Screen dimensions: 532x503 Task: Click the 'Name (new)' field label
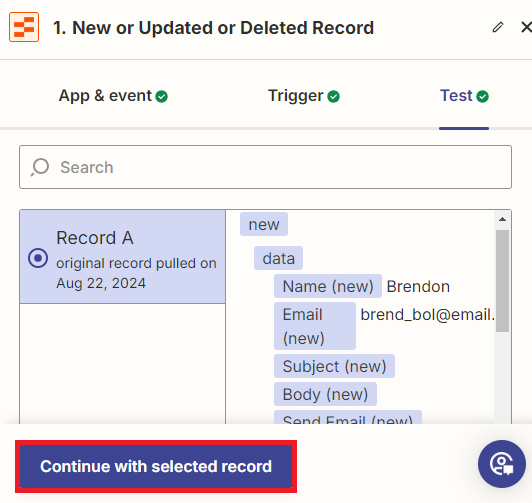[328, 286]
